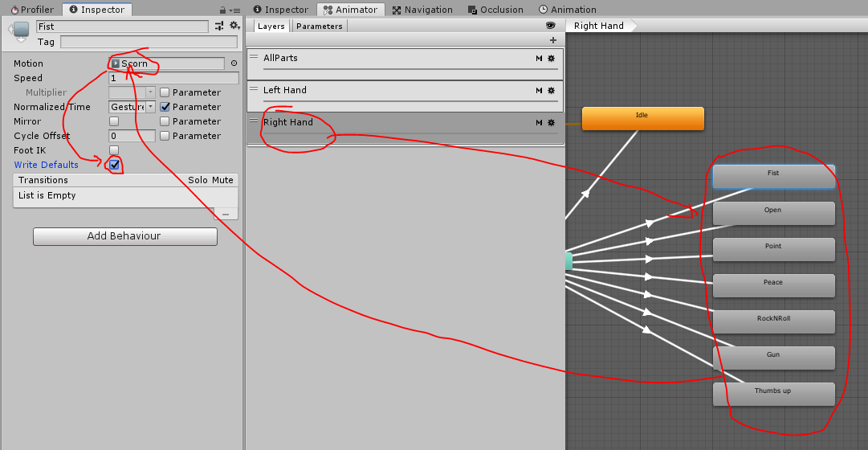The height and width of the screenshot is (450, 868).
Task: Open Fist state settings gear menu
Action: point(234,26)
